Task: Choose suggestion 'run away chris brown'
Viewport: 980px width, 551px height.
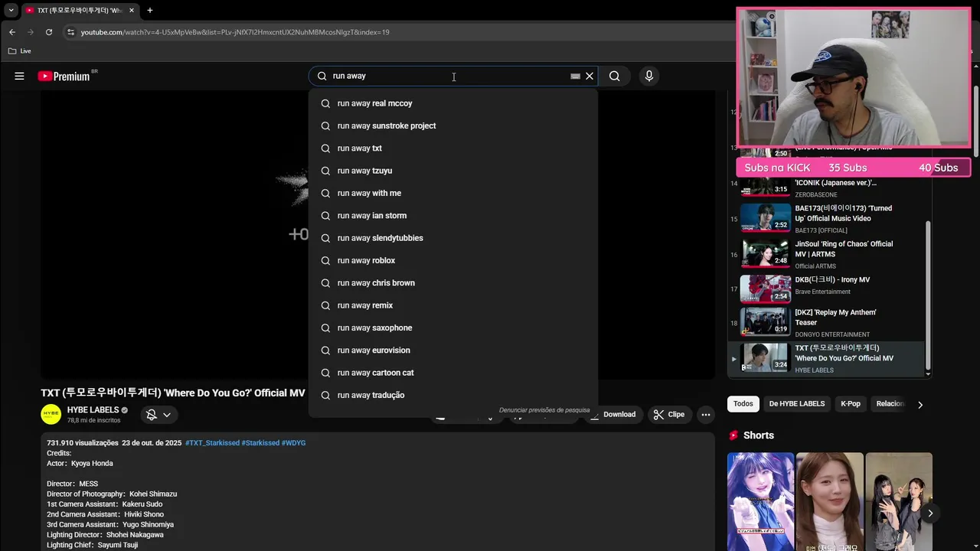Action: pyautogui.click(x=453, y=282)
